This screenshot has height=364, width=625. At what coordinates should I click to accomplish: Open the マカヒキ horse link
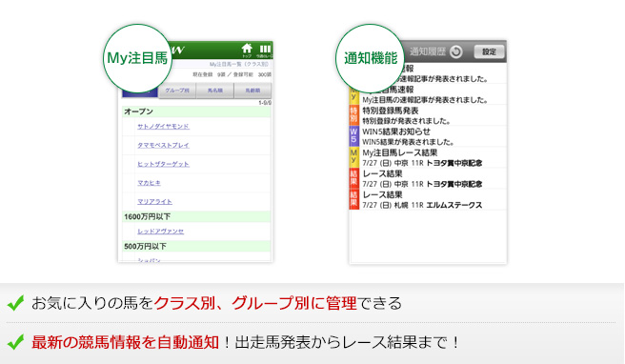(x=149, y=183)
